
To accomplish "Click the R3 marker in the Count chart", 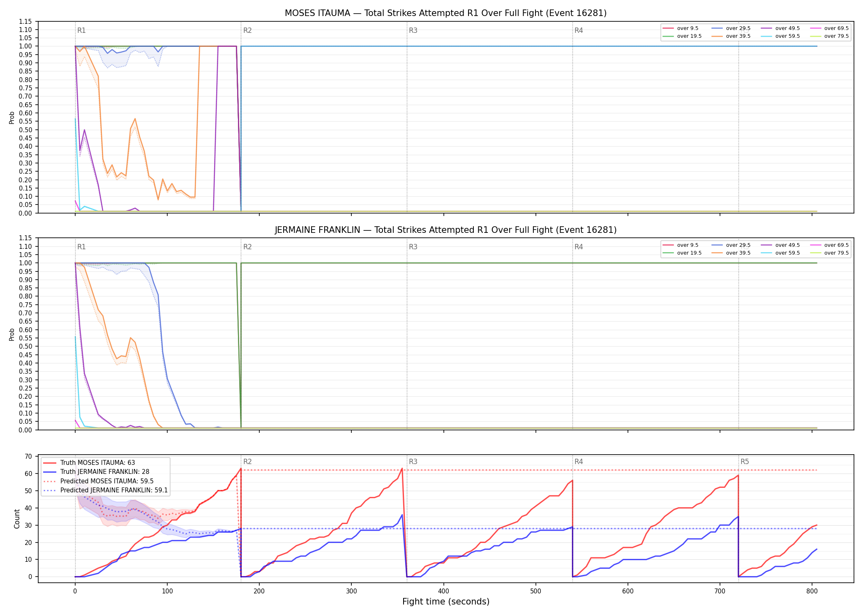I will 413,462.
